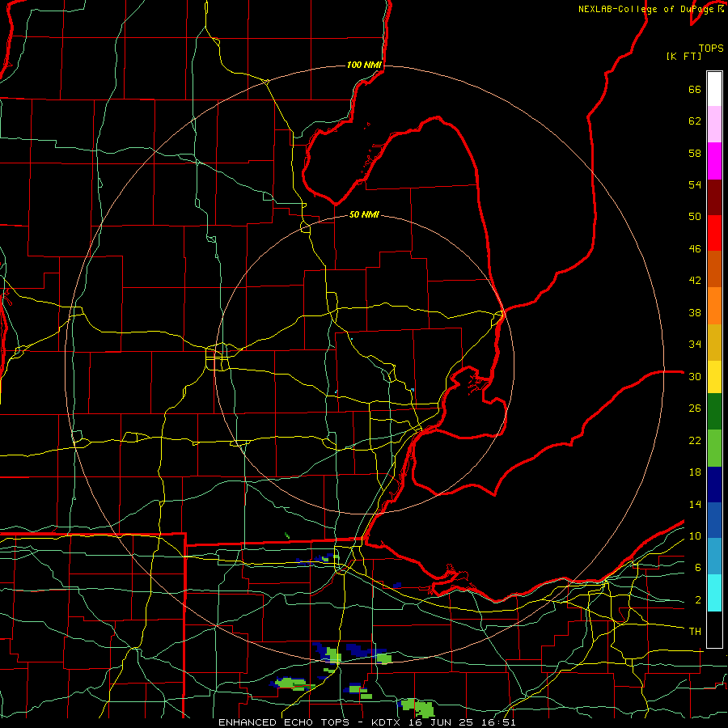Viewport: 728px width, 728px height.
Task: Click the white 66 kft legend swatch
Action: (x=714, y=89)
